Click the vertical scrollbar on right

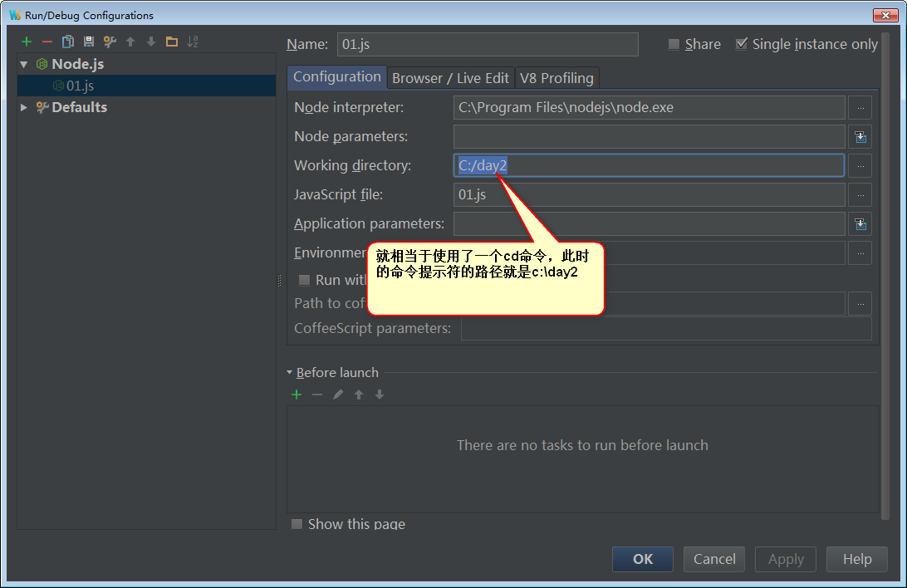[885, 277]
